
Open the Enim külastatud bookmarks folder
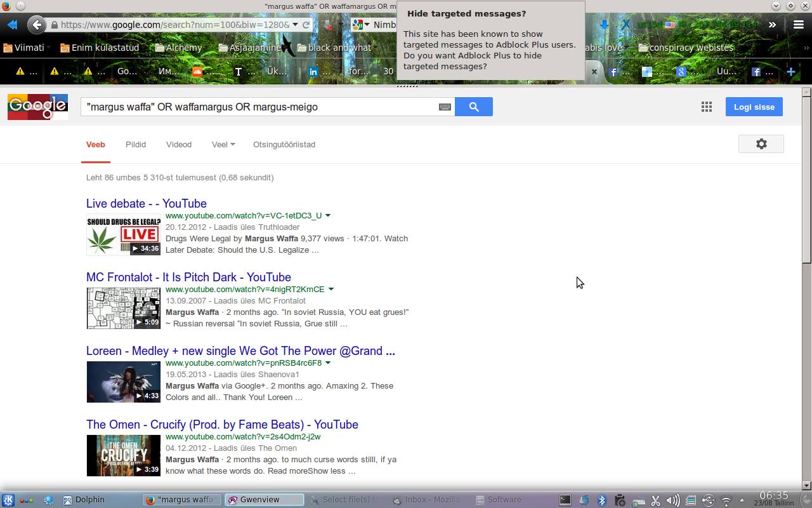pyautogui.click(x=100, y=48)
